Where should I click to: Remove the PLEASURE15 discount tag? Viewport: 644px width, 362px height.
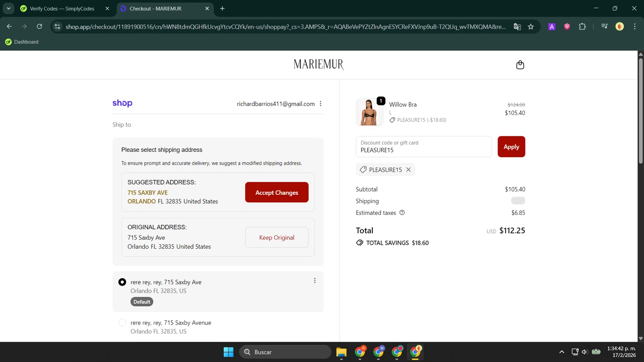[408, 169]
